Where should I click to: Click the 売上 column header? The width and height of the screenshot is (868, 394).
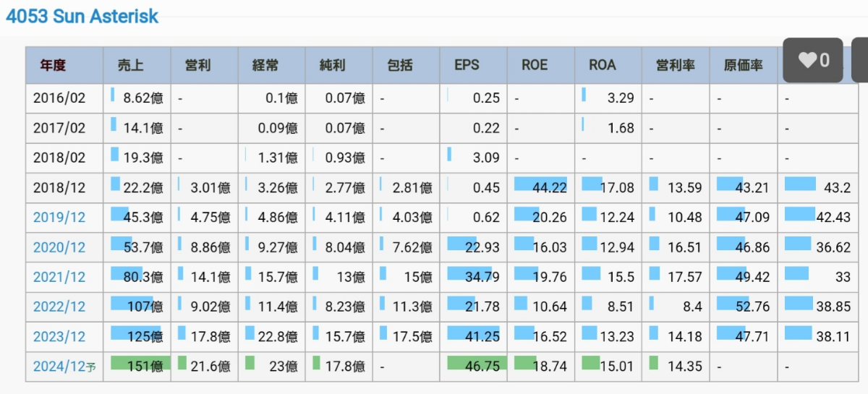pyautogui.click(x=130, y=65)
